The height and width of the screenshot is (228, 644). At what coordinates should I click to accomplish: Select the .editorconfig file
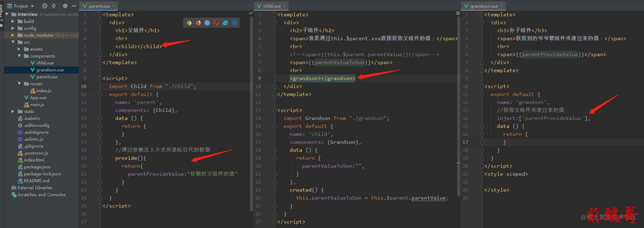pyautogui.click(x=36, y=125)
